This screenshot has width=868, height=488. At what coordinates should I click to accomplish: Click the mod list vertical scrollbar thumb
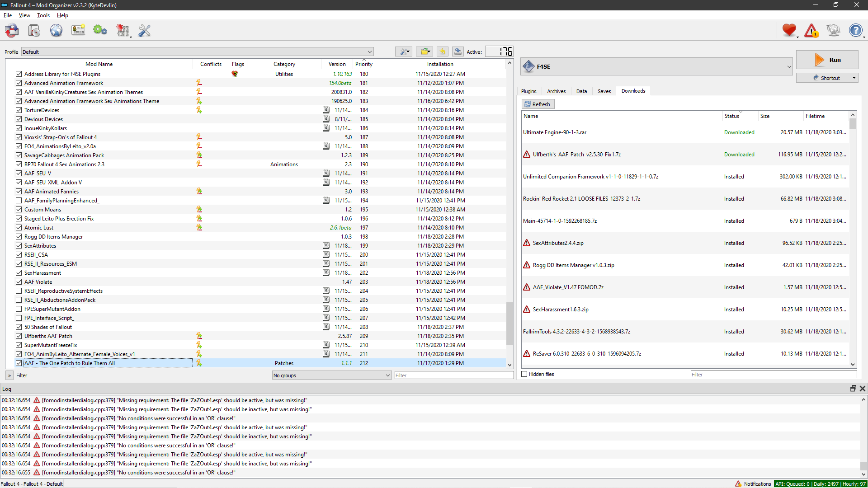[x=509, y=324]
